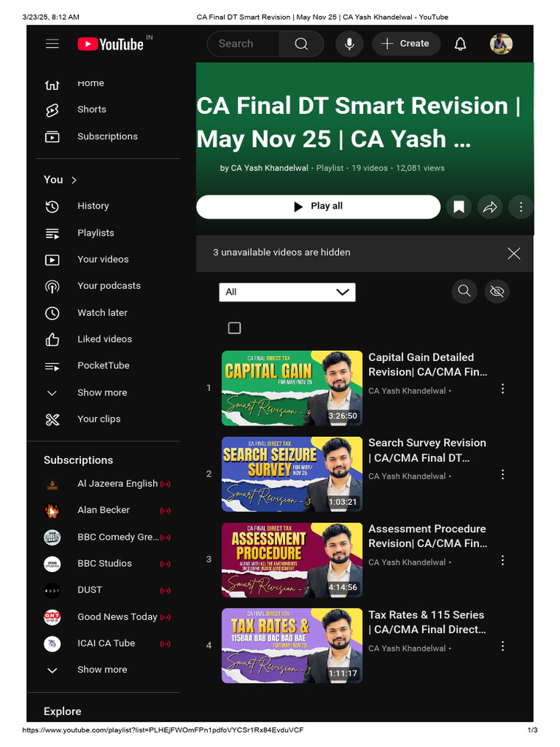
Task: Play the Tax Rates thumbnail
Action: pyautogui.click(x=292, y=646)
